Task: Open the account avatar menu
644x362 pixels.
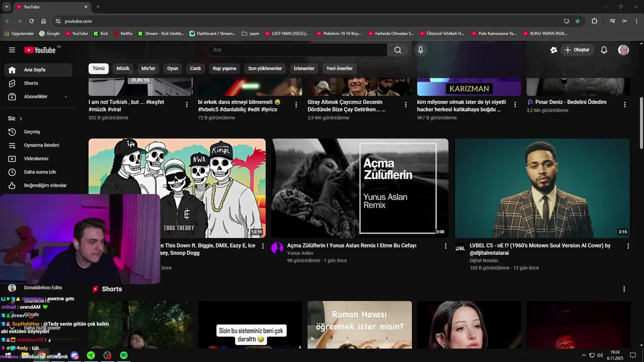Action: pos(623,50)
